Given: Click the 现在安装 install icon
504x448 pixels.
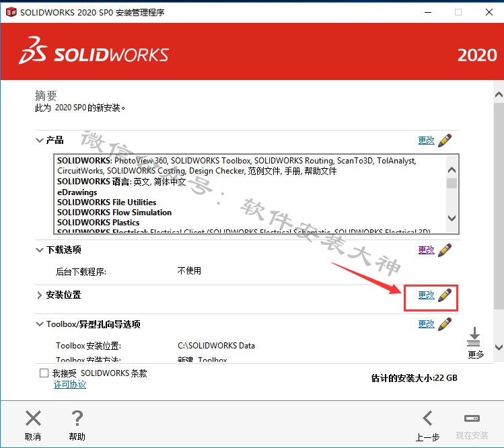Looking at the screenshot, I should click(472, 418).
